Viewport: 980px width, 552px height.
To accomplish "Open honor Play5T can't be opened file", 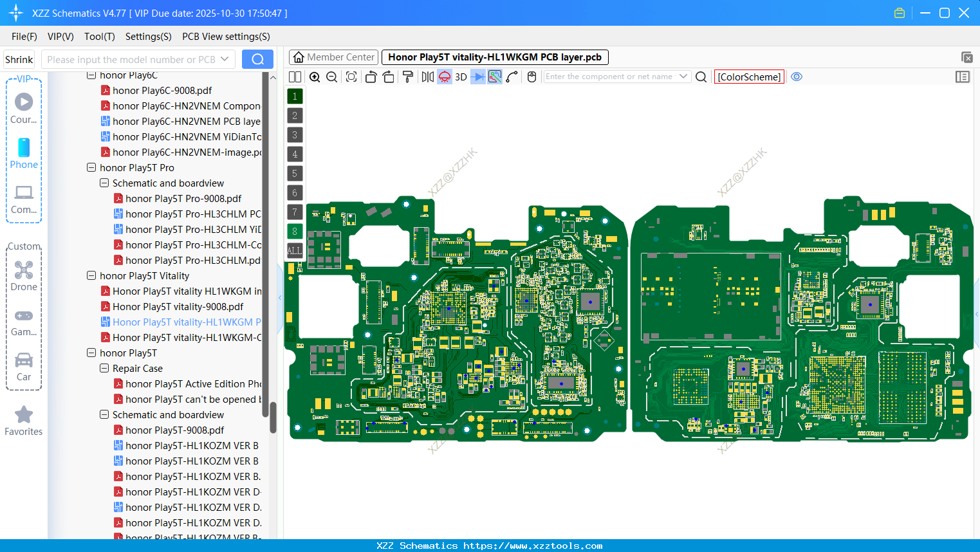I will coord(188,400).
